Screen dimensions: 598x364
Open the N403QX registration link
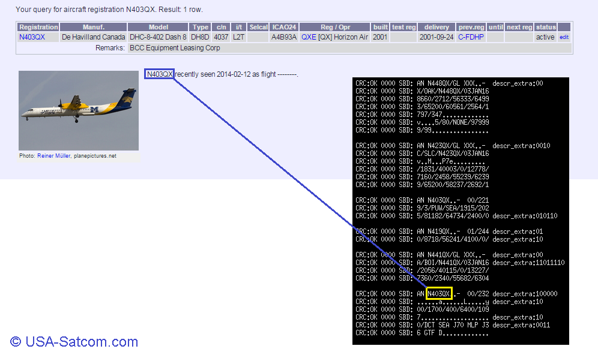coord(32,37)
